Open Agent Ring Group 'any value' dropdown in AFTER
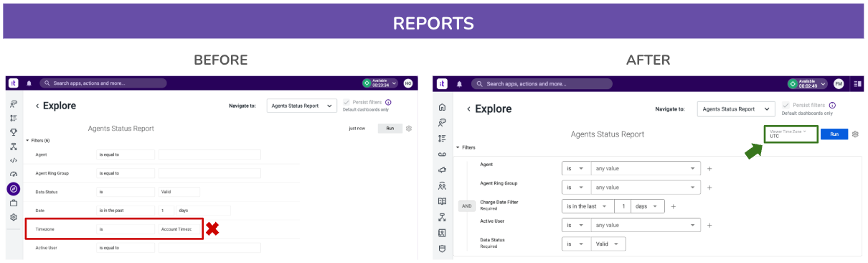Screen dimensions: 868x263 pyautogui.click(x=645, y=188)
